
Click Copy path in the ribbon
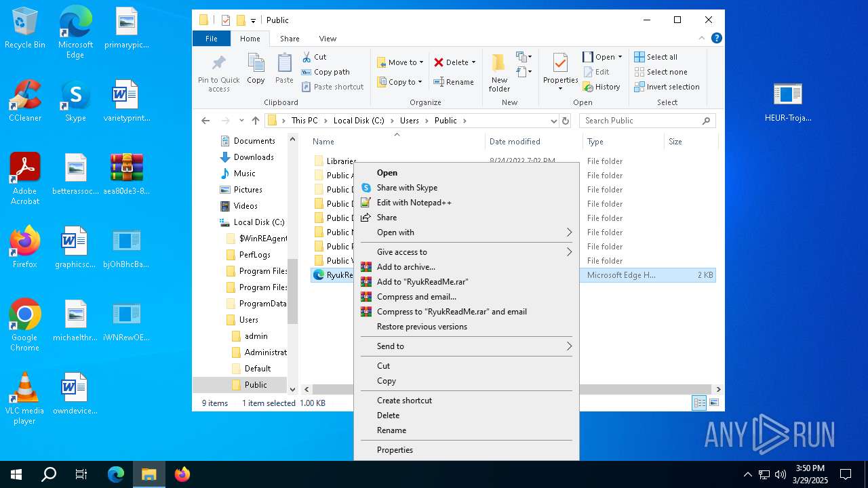coord(325,72)
